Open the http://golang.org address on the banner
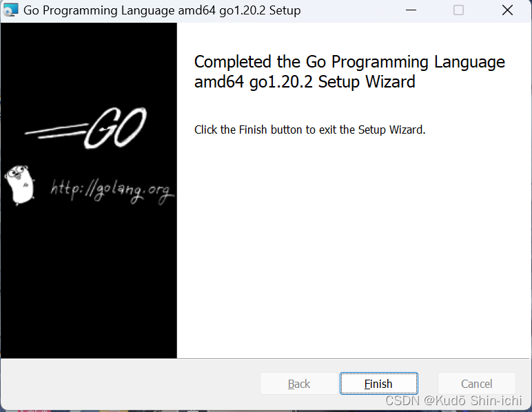This screenshot has width=532, height=412. [112, 191]
